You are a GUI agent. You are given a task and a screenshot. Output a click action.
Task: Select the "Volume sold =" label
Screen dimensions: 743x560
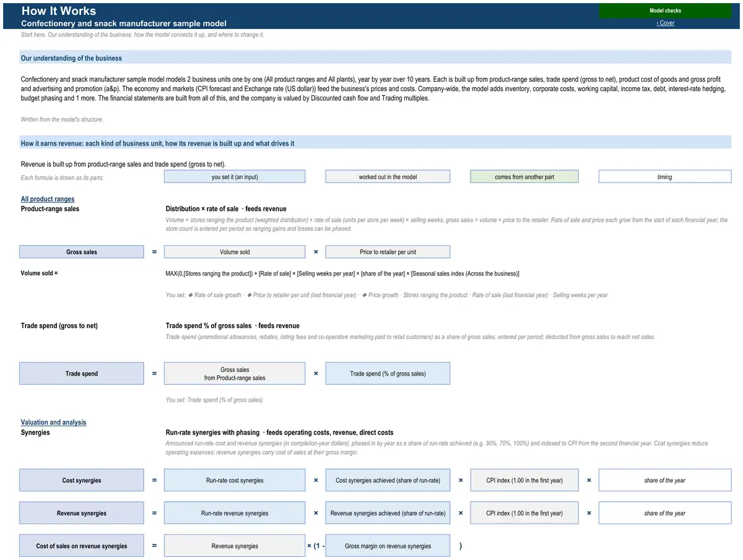[x=40, y=274]
